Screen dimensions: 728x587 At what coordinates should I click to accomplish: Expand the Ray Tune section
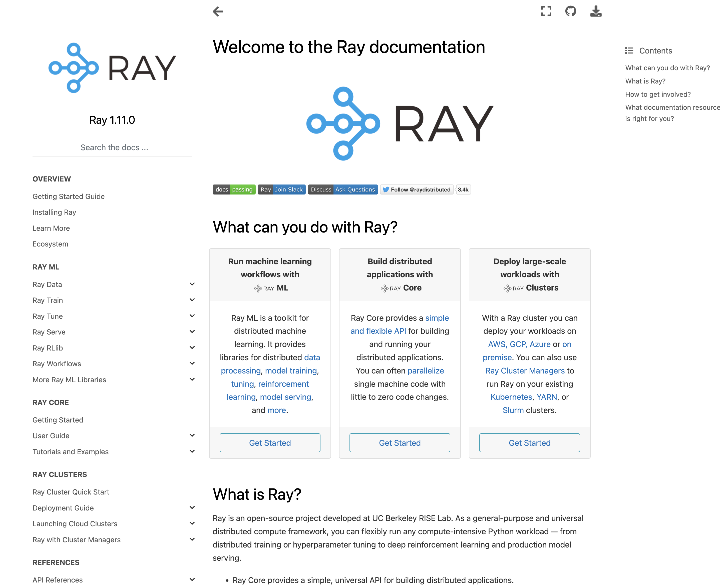pyautogui.click(x=192, y=316)
